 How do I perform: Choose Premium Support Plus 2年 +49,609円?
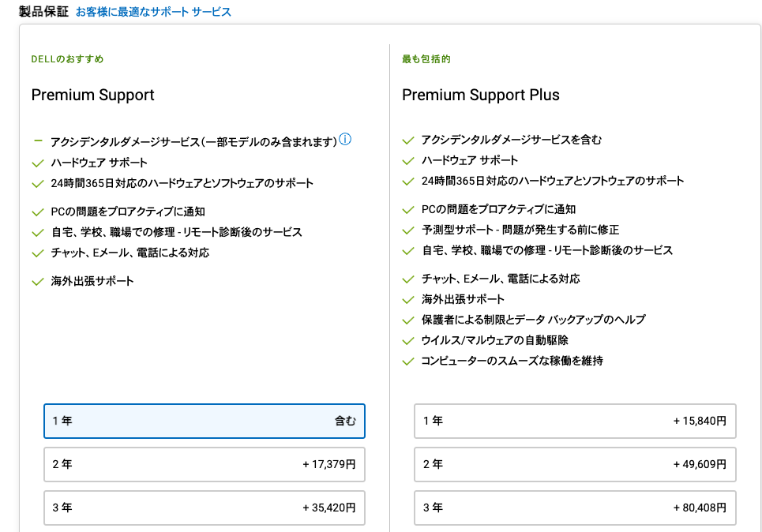click(575, 464)
